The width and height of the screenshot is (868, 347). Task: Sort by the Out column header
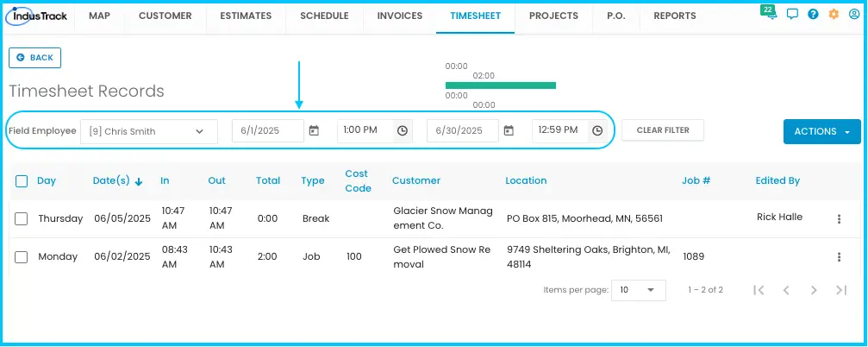[217, 180]
